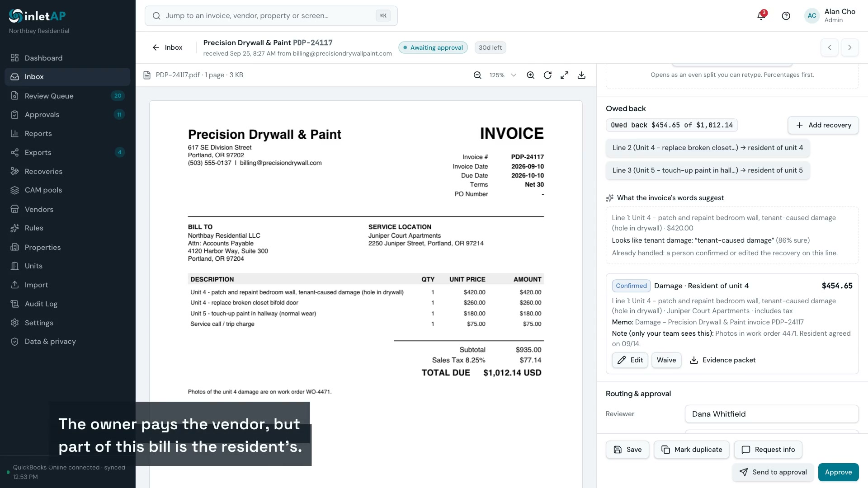Click the sparkle icon by invoice suggestions
868x488 pixels.
coord(610,198)
